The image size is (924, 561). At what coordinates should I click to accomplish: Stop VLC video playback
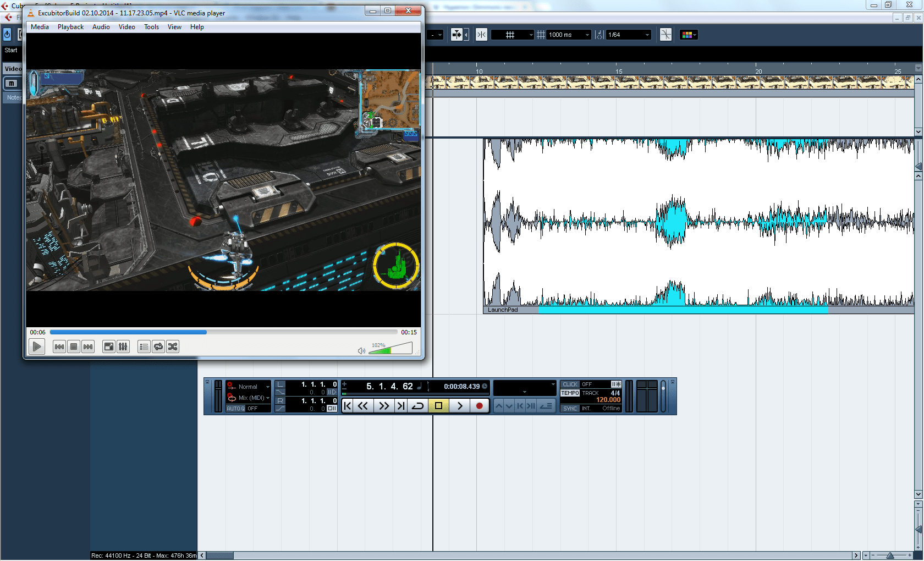click(x=74, y=346)
